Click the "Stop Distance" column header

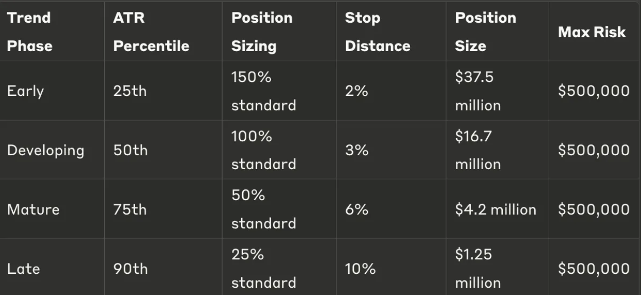pyautogui.click(x=378, y=31)
